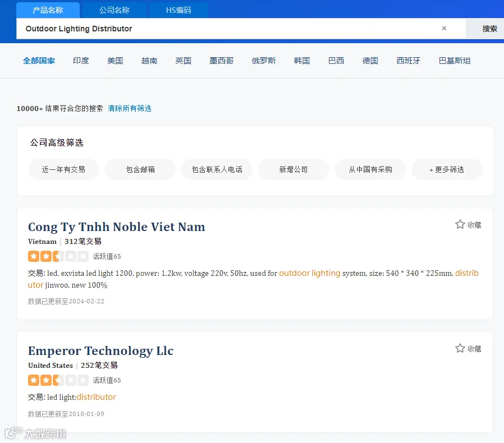Filter results by 越南
The height and width of the screenshot is (443, 504).
tap(149, 61)
